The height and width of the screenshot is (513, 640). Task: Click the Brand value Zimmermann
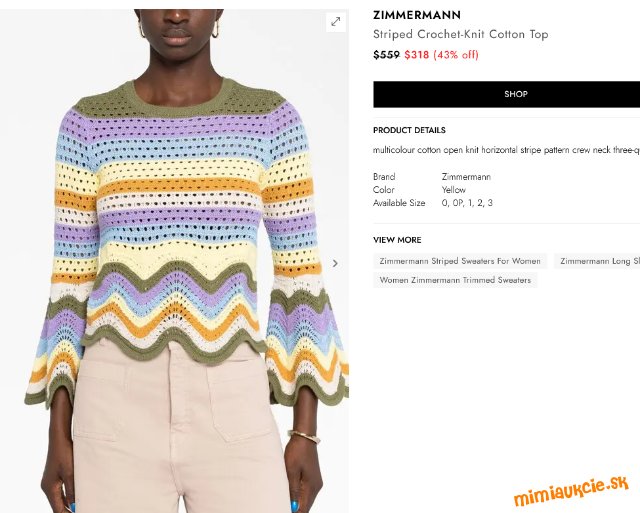(x=466, y=177)
